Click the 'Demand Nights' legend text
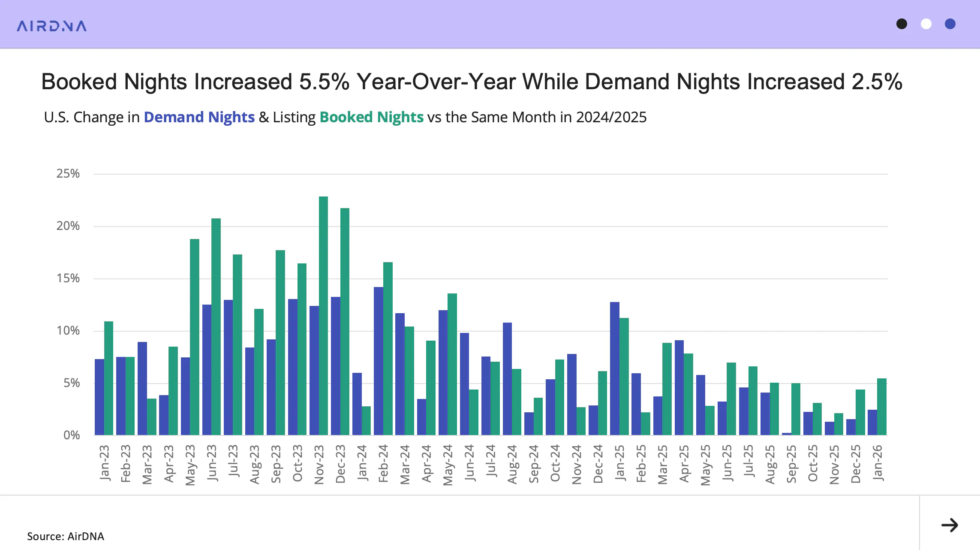This screenshot has width=980, height=550. click(x=199, y=117)
